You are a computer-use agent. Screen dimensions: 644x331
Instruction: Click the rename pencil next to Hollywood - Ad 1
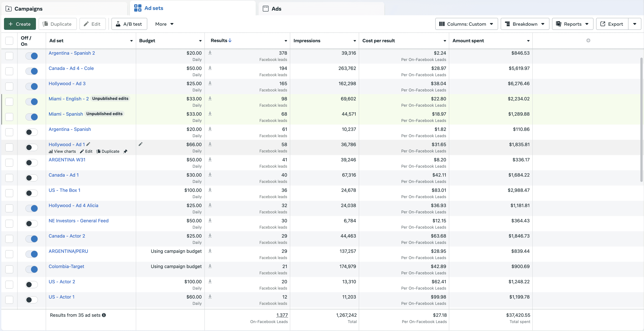coord(88,144)
